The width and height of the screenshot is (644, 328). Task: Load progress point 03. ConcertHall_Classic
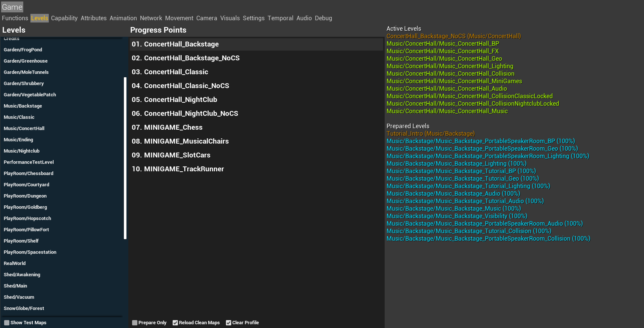coord(256,72)
